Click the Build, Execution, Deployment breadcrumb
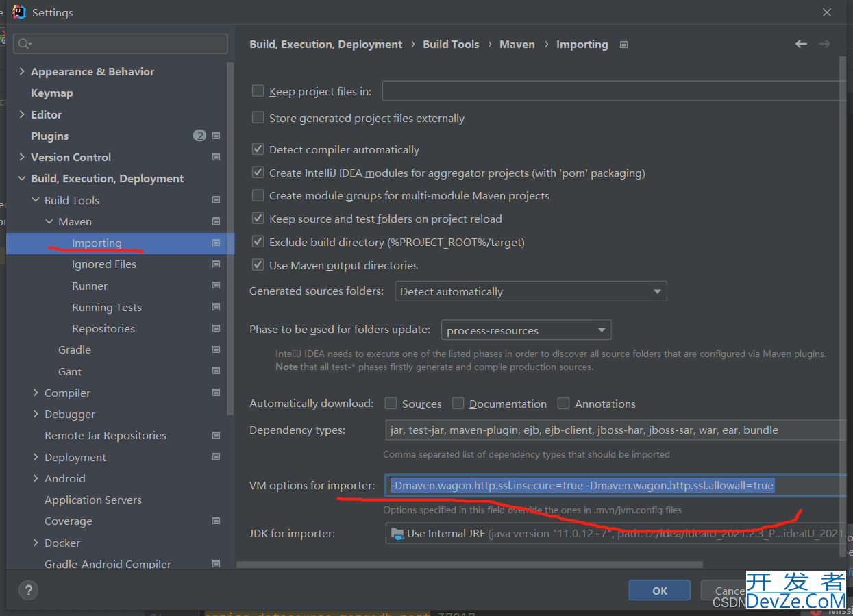This screenshot has width=853, height=616. click(x=326, y=44)
